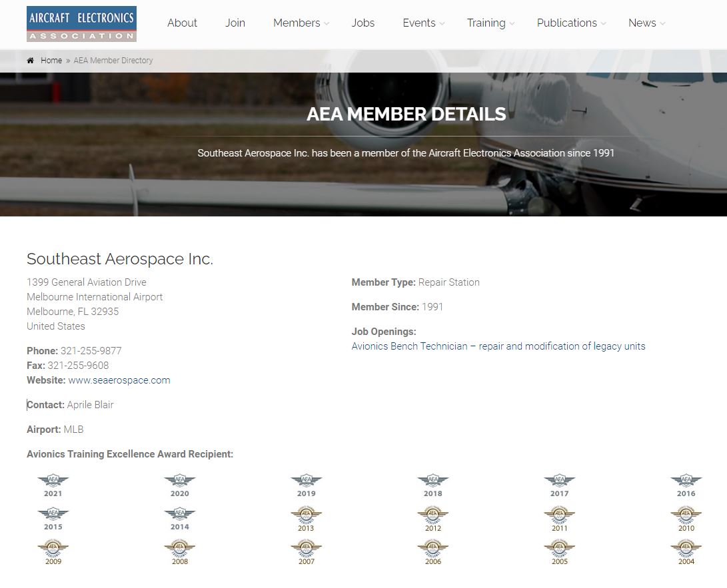Open the Members navigation item
The width and height of the screenshot is (727, 588).
pyautogui.click(x=297, y=23)
